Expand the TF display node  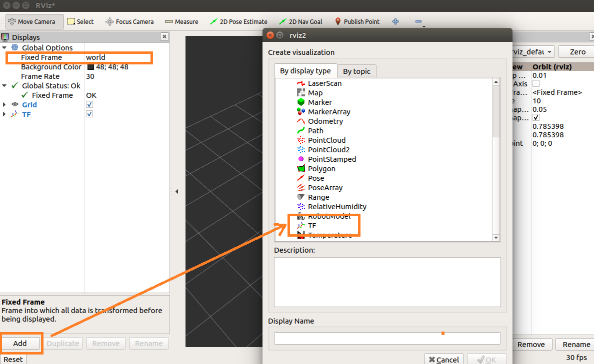point(4,114)
